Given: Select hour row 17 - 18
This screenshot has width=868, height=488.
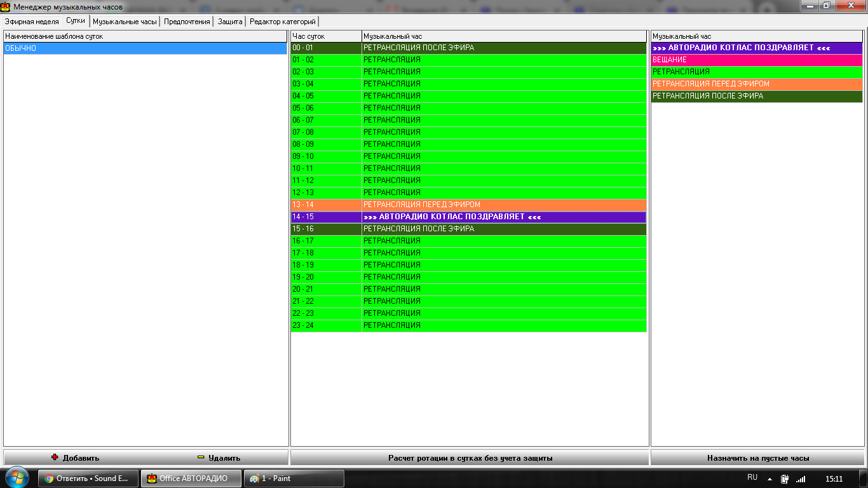Looking at the screenshot, I should [468, 254].
